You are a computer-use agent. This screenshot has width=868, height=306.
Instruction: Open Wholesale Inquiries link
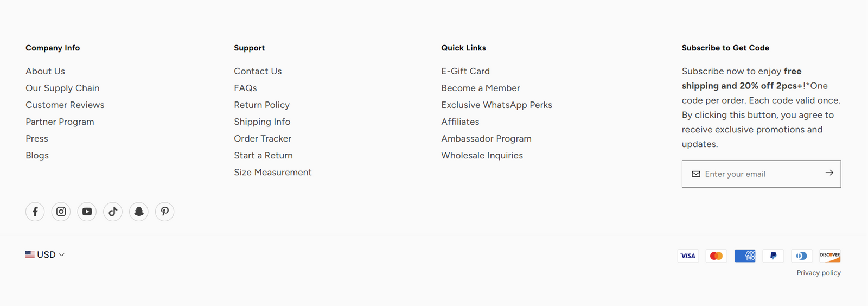[482, 155]
